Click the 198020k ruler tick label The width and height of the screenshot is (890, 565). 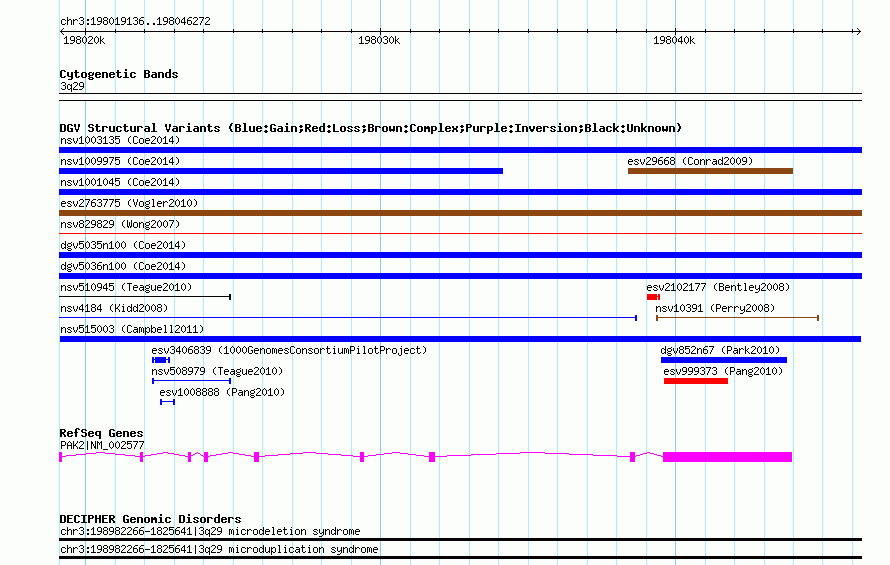84,40
